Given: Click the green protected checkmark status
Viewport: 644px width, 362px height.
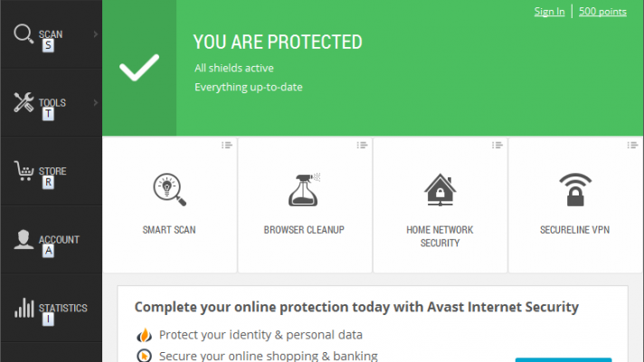Looking at the screenshot, I should [139, 68].
